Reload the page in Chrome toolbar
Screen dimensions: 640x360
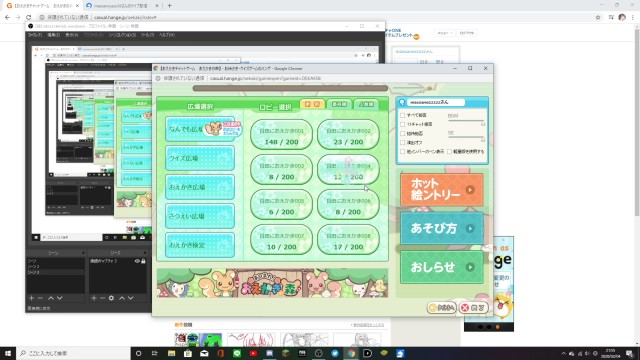point(29,17)
